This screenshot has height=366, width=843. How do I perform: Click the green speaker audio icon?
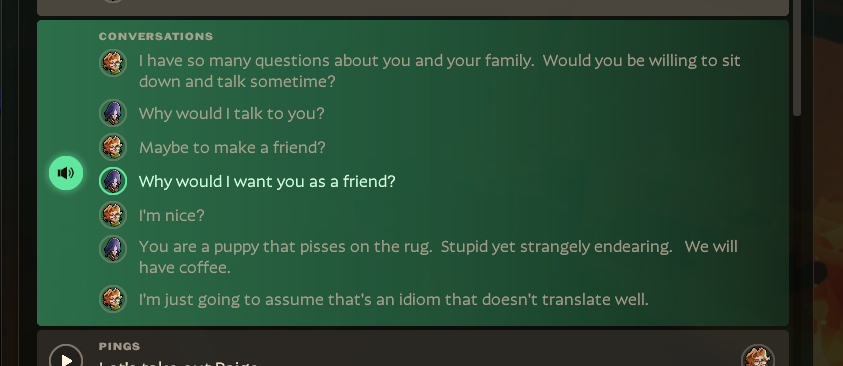(66, 173)
